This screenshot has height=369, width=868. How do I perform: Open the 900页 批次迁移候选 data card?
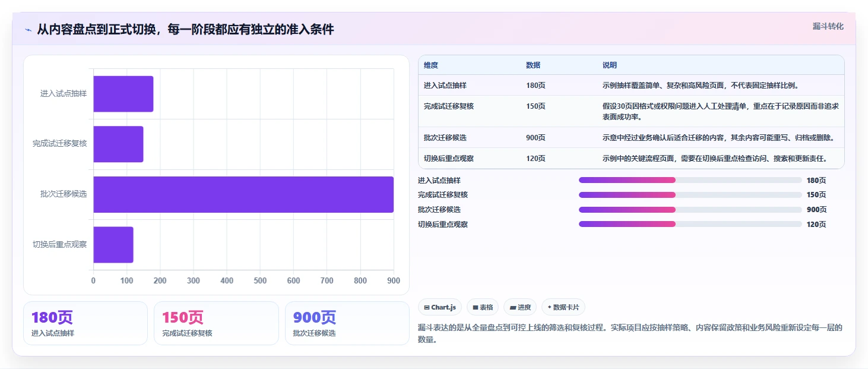click(x=347, y=323)
